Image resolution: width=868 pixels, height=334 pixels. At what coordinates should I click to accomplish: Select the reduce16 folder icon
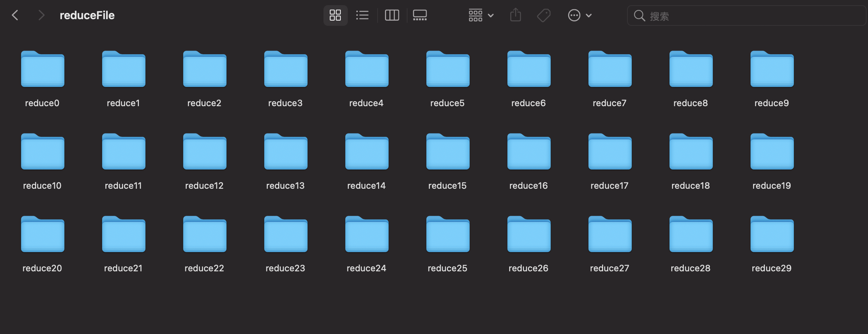(529, 152)
